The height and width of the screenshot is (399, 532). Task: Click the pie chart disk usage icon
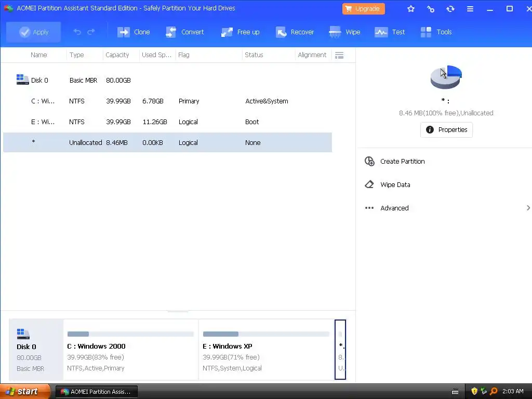(446, 77)
